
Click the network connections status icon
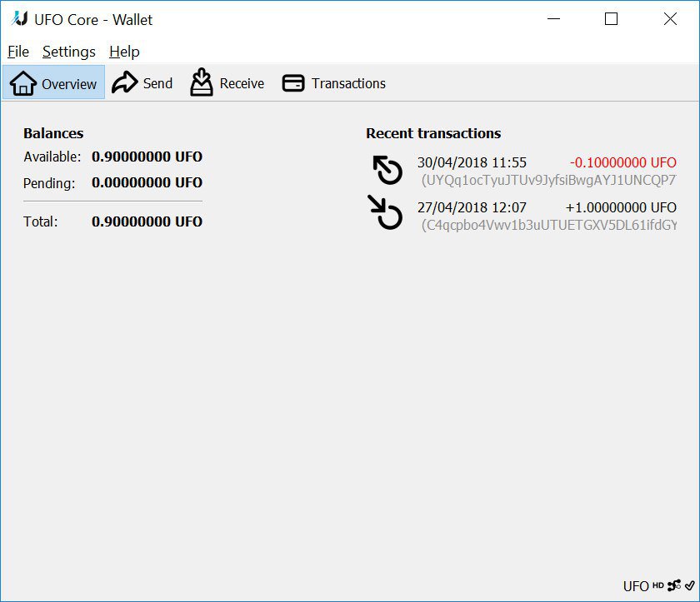point(674,585)
